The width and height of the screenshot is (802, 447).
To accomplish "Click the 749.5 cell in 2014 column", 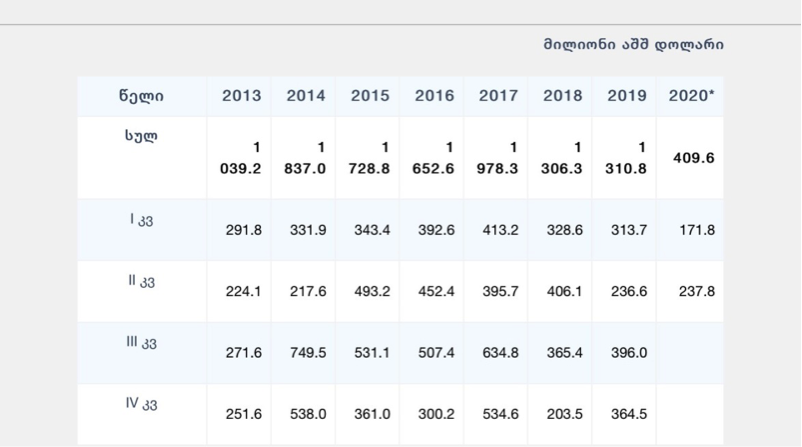I will click(x=305, y=353).
